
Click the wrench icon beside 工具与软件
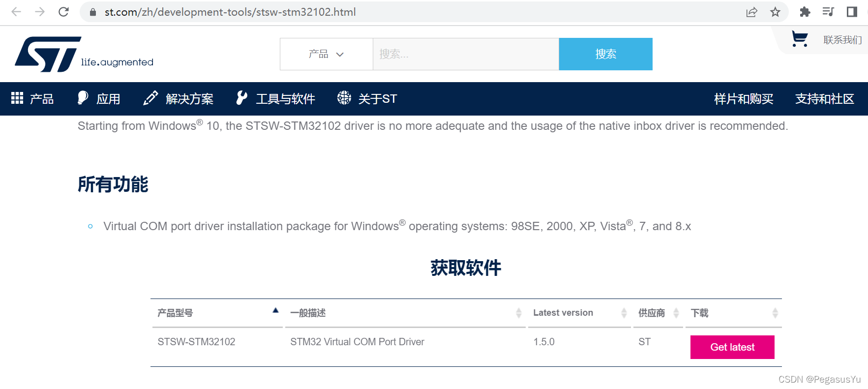(241, 98)
